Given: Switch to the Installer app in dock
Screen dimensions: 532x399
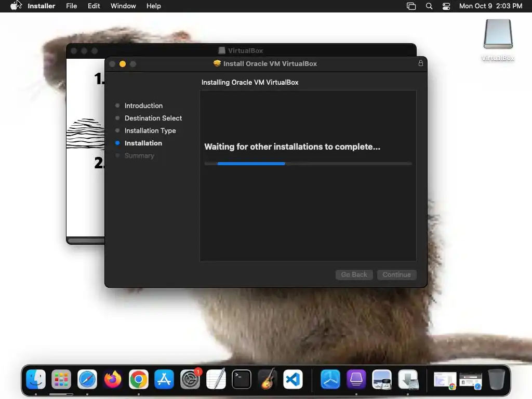Looking at the screenshot, I should tap(408, 379).
